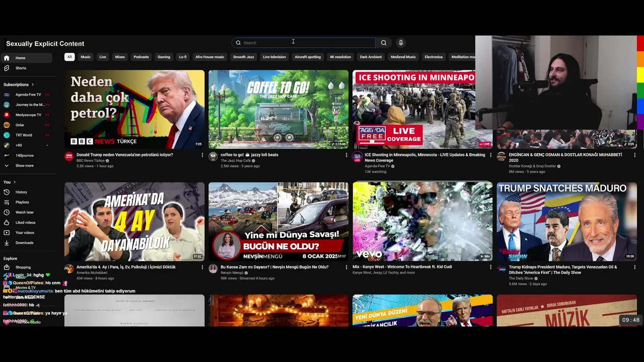Open options menu for ICE Shooting video
Image resolution: width=644 pixels, height=362 pixels.
click(x=491, y=155)
